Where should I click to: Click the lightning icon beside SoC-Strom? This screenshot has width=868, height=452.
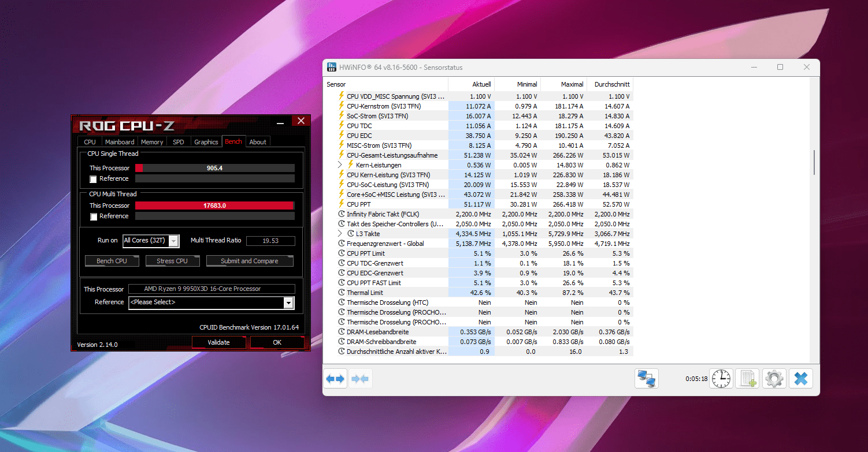tap(341, 115)
